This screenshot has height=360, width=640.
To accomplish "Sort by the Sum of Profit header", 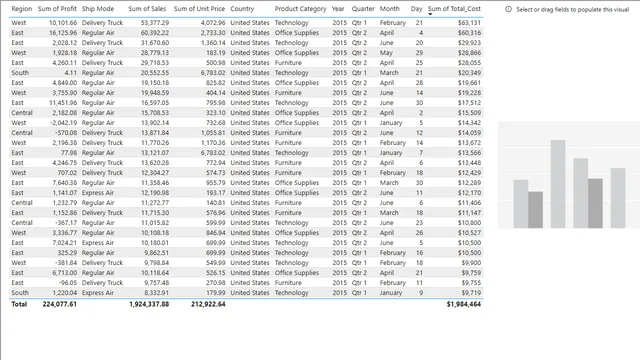I will point(57,9).
